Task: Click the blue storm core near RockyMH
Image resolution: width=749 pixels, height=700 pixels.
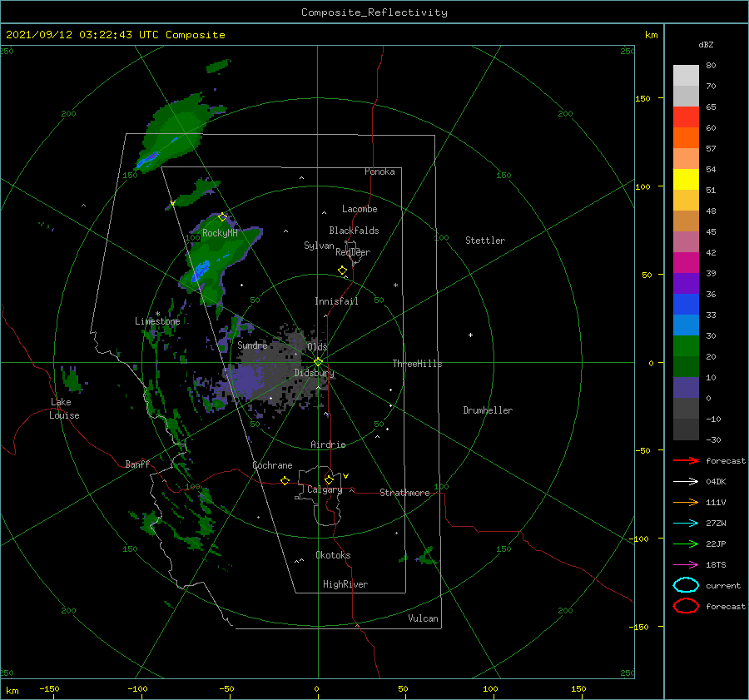Action: tap(200, 271)
